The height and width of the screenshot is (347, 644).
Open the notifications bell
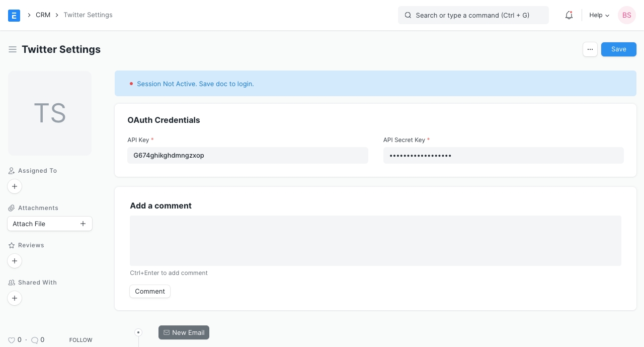569,15
